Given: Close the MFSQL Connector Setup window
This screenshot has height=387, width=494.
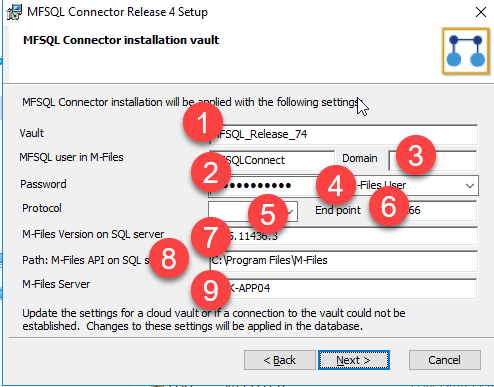Looking at the screenshot, I should (x=481, y=12).
